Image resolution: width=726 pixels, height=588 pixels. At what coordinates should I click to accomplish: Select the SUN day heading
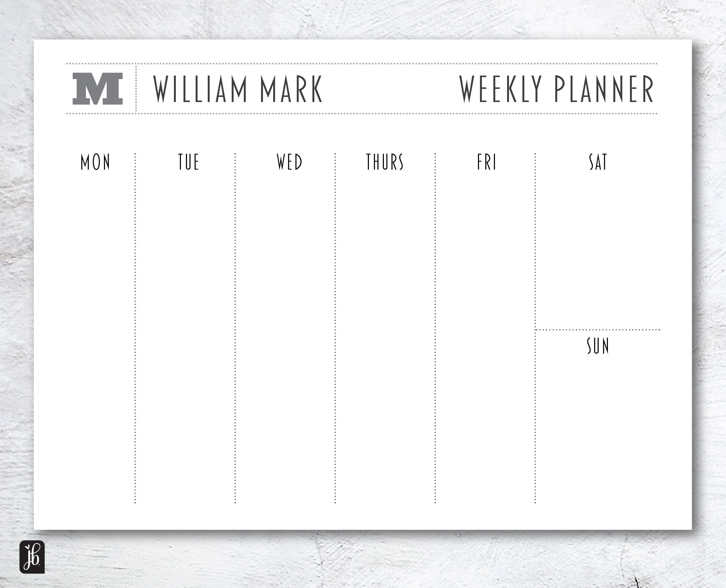(x=598, y=346)
